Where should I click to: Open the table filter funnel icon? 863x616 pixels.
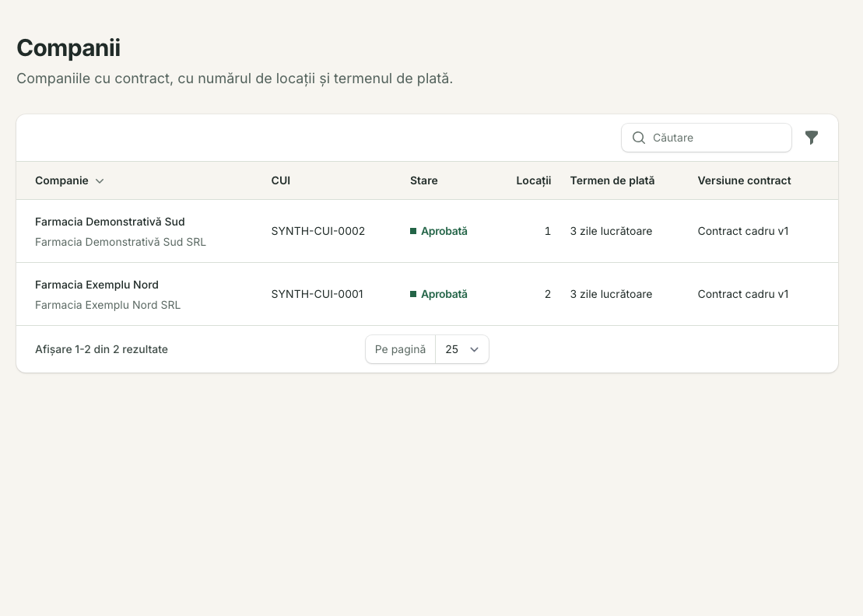pyautogui.click(x=812, y=138)
